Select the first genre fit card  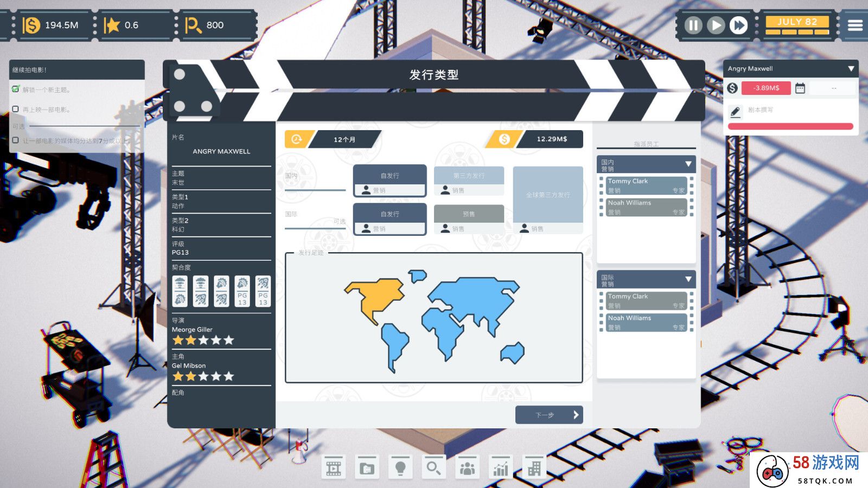click(x=180, y=291)
